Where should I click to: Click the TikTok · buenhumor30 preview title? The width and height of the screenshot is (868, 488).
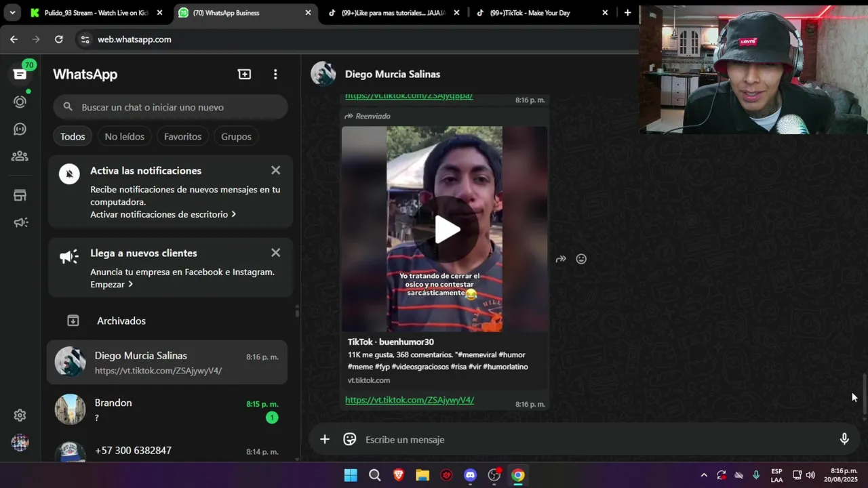pos(391,342)
